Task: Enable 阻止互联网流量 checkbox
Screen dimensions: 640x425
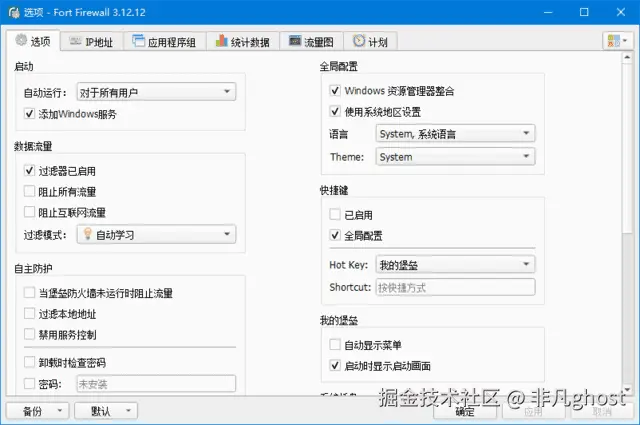Action: (x=29, y=212)
